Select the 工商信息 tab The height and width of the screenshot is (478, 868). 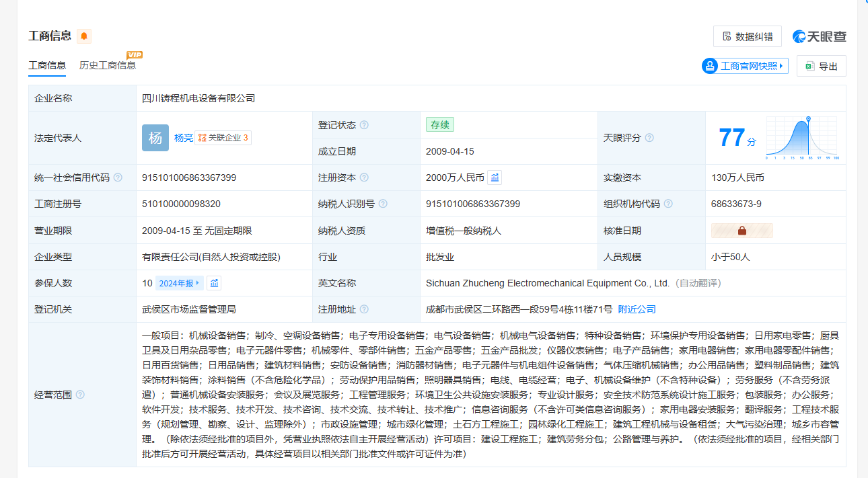[x=47, y=65]
